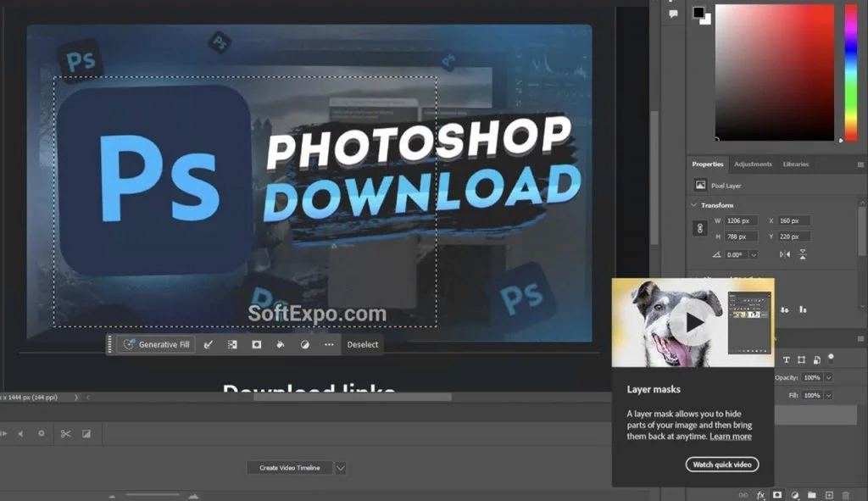Image resolution: width=868 pixels, height=501 pixels.
Task: Open the Create Video Timeline dropdown arrow
Action: pyautogui.click(x=340, y=467)
